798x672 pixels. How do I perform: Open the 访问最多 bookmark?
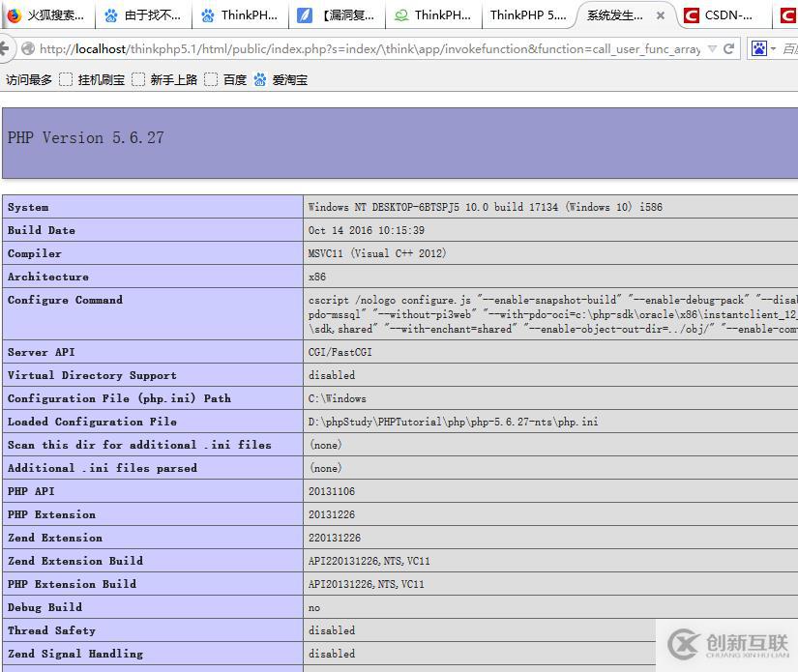tap(29, 80)
